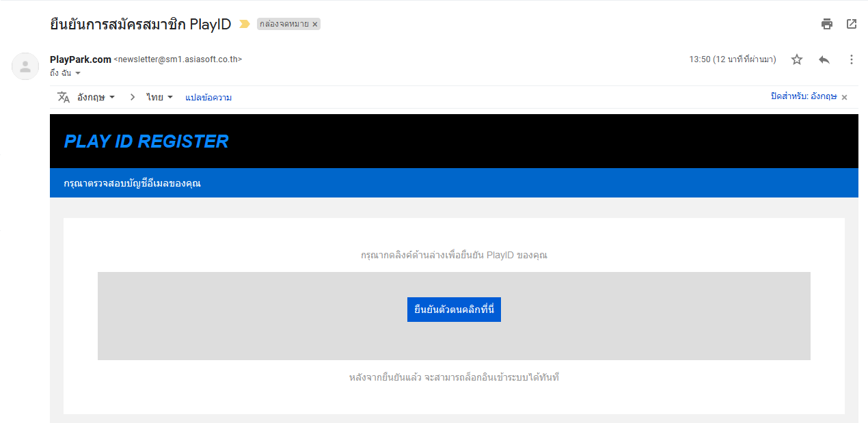Click the blue banner text กรุณาตรวจสอบบัญชีอีเมลของคุณ
The image size is (868, 423).
[132, 183]
